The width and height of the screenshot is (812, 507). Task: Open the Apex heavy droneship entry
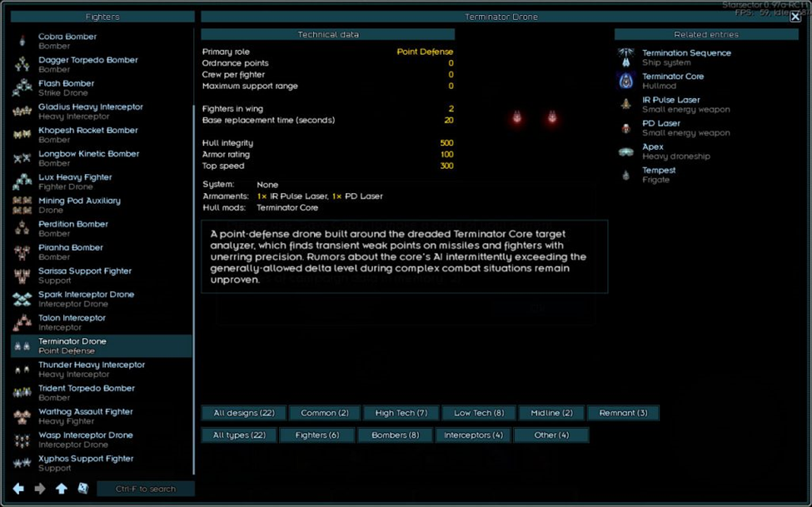[652, 152]
